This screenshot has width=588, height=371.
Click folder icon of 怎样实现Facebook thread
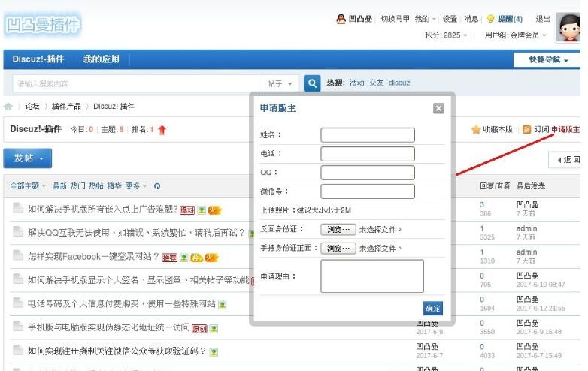(x=17, y=255)
